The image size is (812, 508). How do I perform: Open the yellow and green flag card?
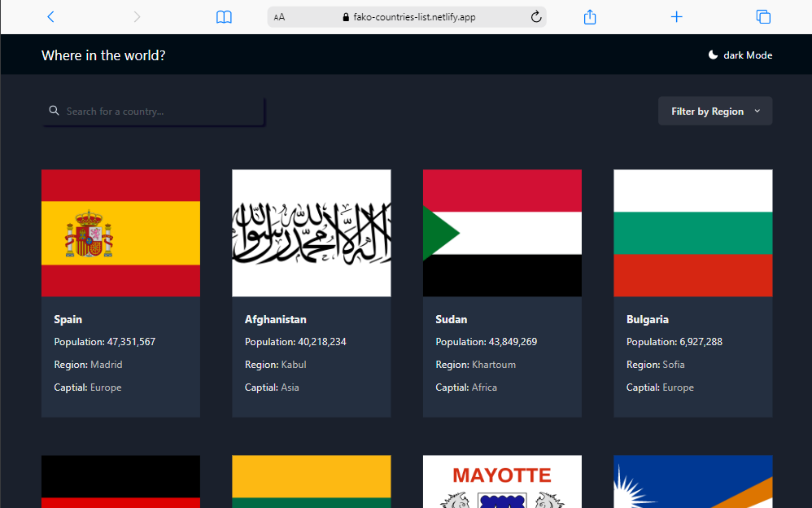[312, 482]
